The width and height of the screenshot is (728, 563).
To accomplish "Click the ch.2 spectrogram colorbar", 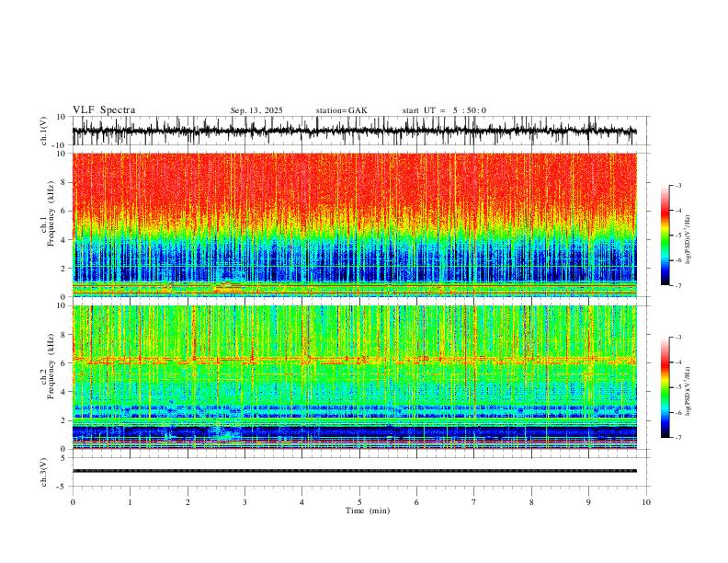I will (665, 387).
